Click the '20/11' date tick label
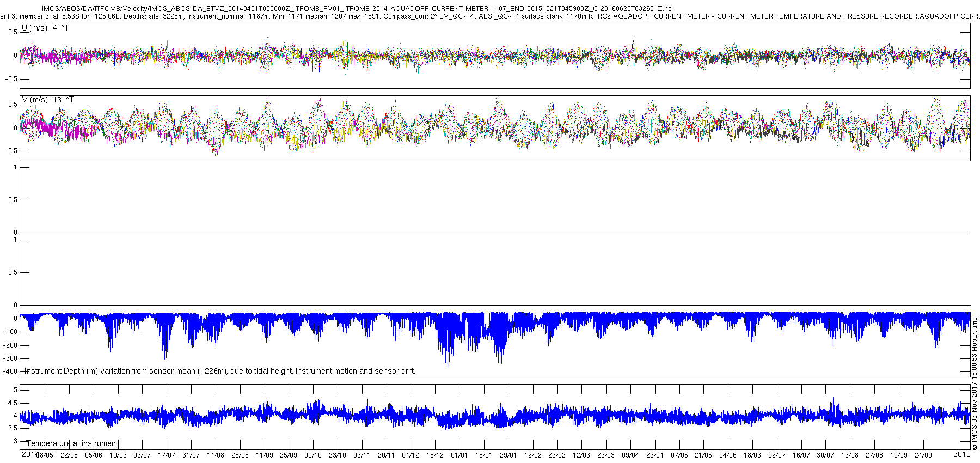Image resolution: width=980 pixels, height=463 pixels. pos(387,455)
